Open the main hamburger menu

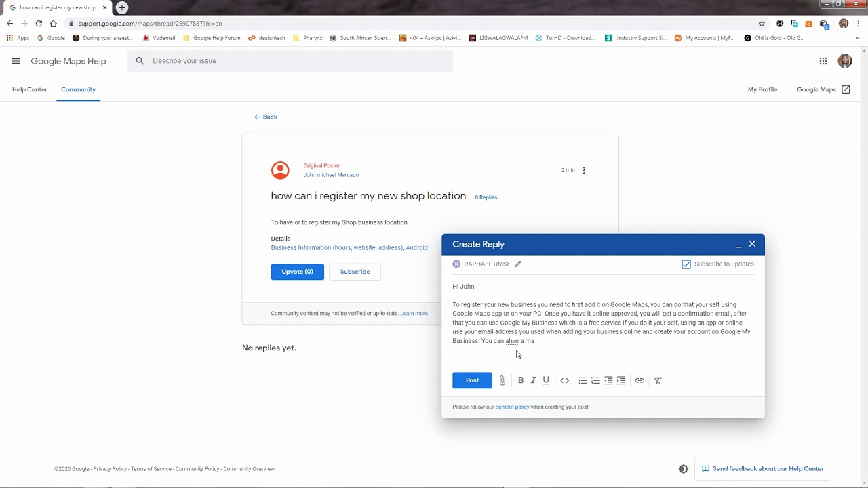(x=16, y=61)
